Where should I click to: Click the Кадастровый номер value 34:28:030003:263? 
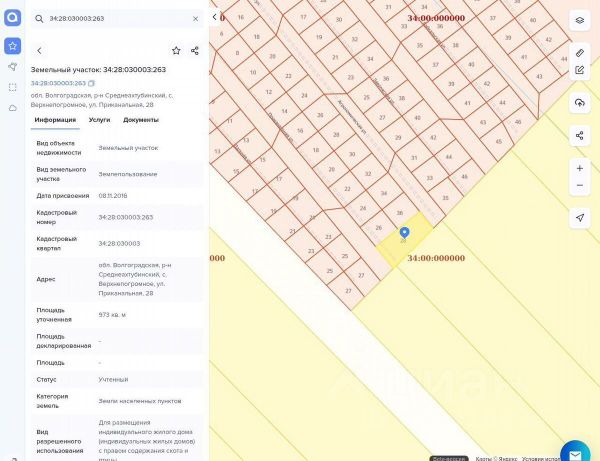pyautogui.click(x=126, y=217)
